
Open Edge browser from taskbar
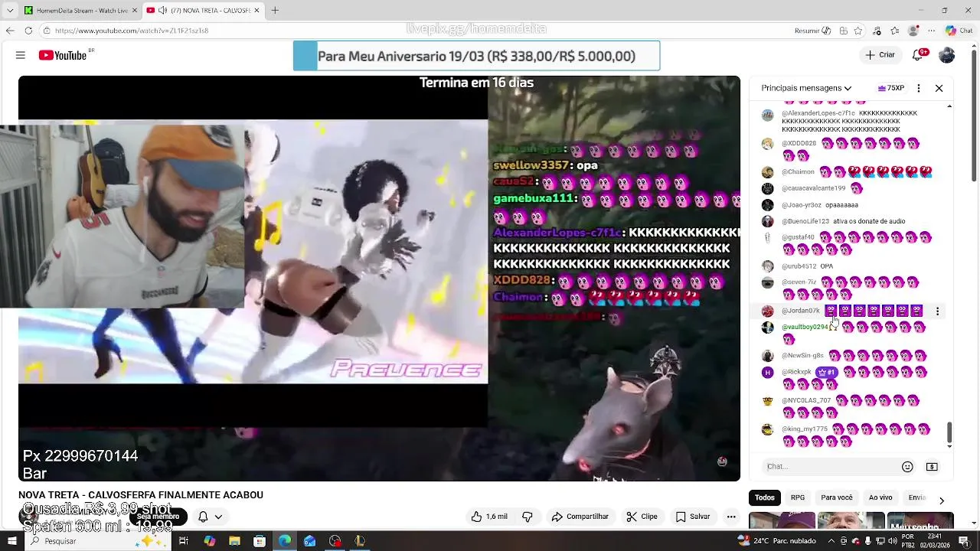click(285, 541)
